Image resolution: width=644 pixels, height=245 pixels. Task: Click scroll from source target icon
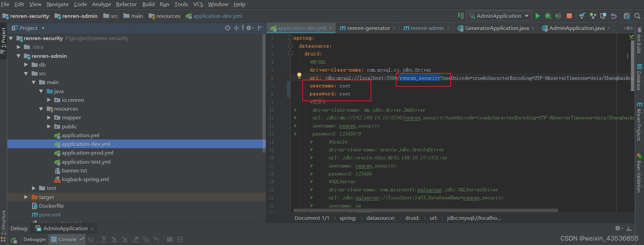pyautogui.click(x=228, y=28)
